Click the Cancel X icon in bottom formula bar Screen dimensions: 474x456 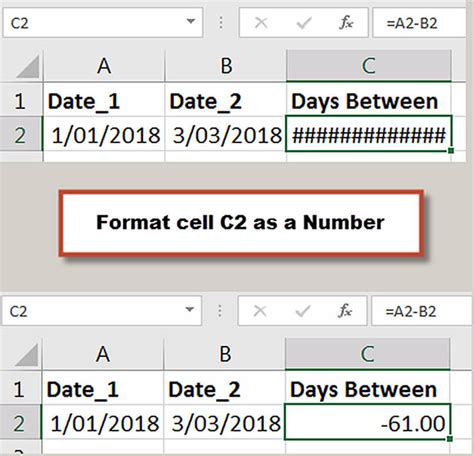[260, 311]
